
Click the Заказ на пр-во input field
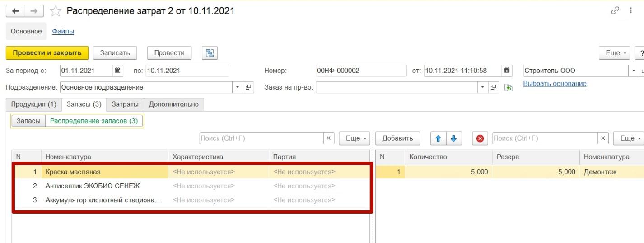click(397, 87)
